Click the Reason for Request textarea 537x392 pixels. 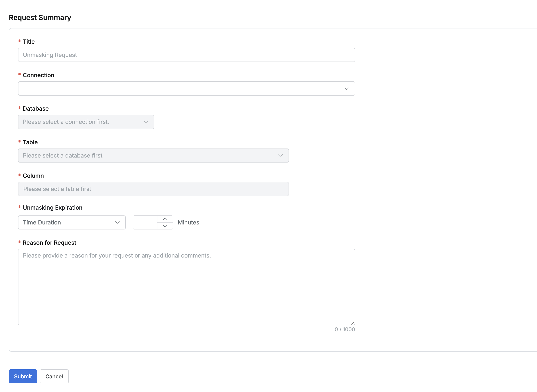[186, 287]
